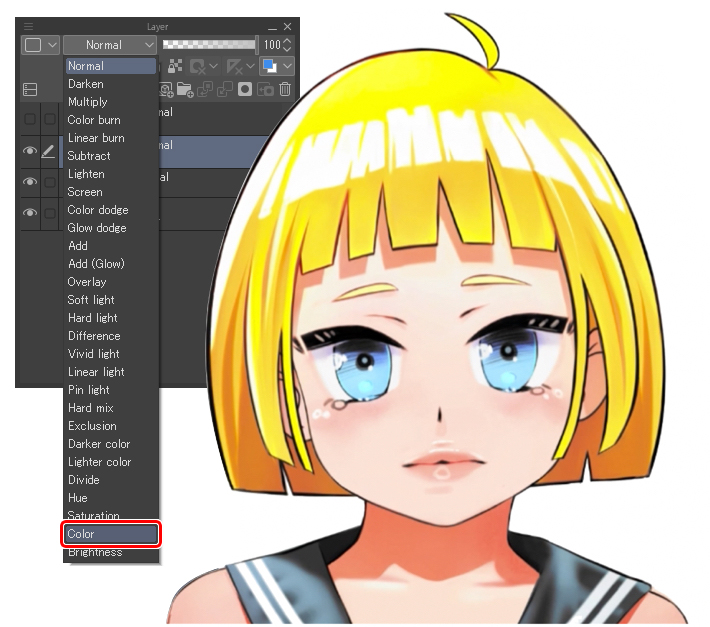Delete layer with the trash icon

(x=285, y=90)
